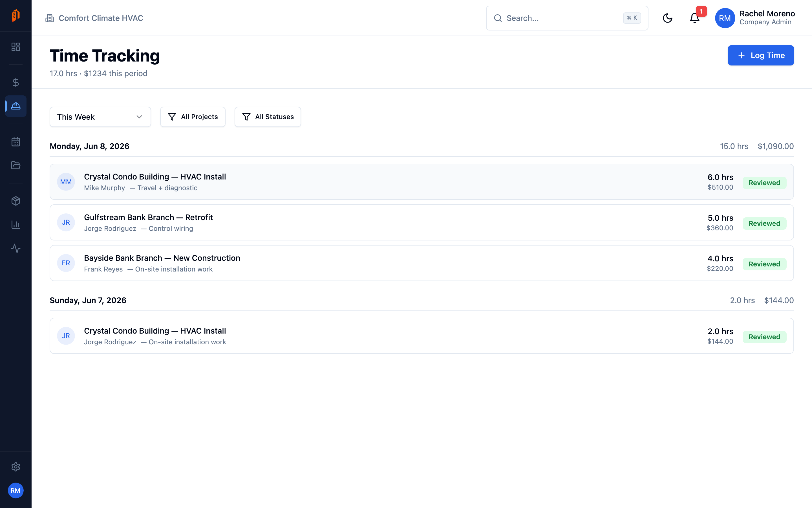The image size is (812, 508).
Task: Open the bar chart reports icon
Action: (x=16, y=225)
